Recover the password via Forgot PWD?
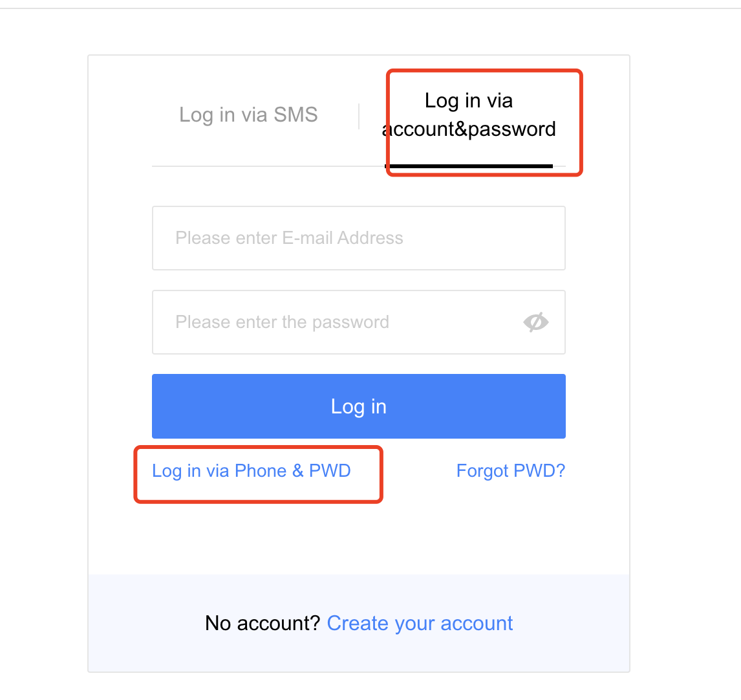 pyautogui.click(x=510, y=471)
